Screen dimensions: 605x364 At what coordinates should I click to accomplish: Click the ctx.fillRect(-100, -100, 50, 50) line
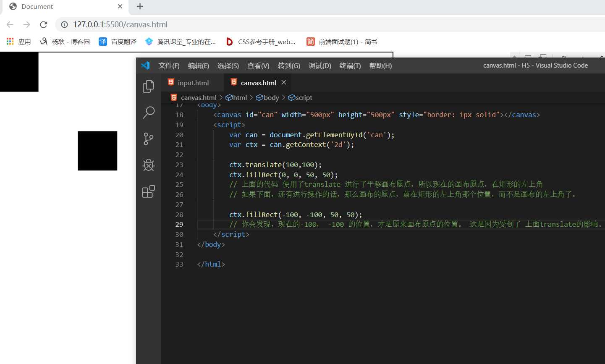point(296,215)
